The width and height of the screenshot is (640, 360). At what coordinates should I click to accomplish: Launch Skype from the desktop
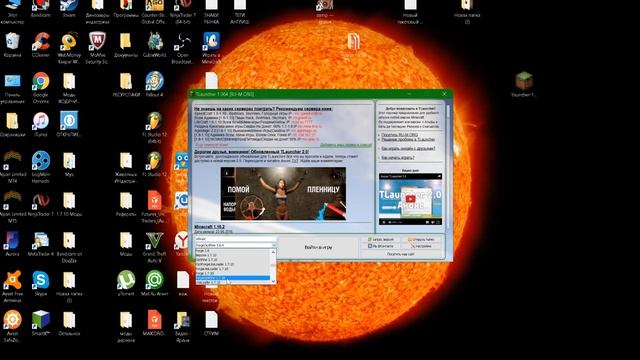(40, 283)
